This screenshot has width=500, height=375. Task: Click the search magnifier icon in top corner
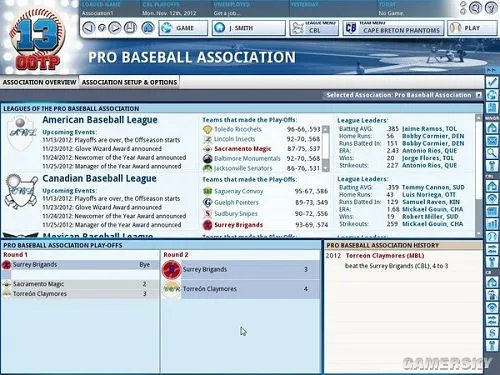pos(475,7)
